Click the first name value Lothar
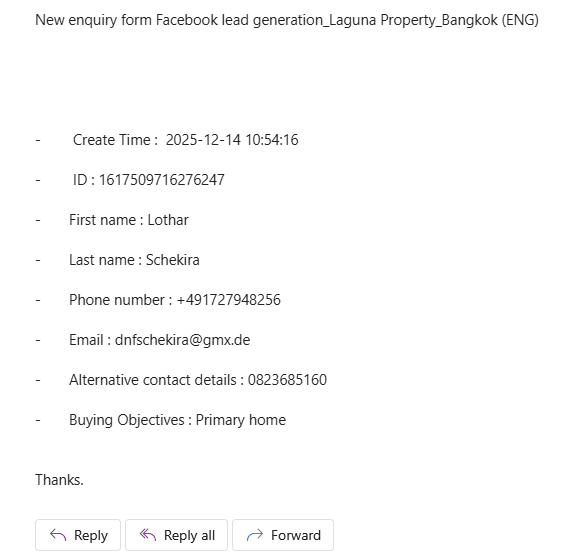The width and height of the screenshot is (586, 560). 168,220
